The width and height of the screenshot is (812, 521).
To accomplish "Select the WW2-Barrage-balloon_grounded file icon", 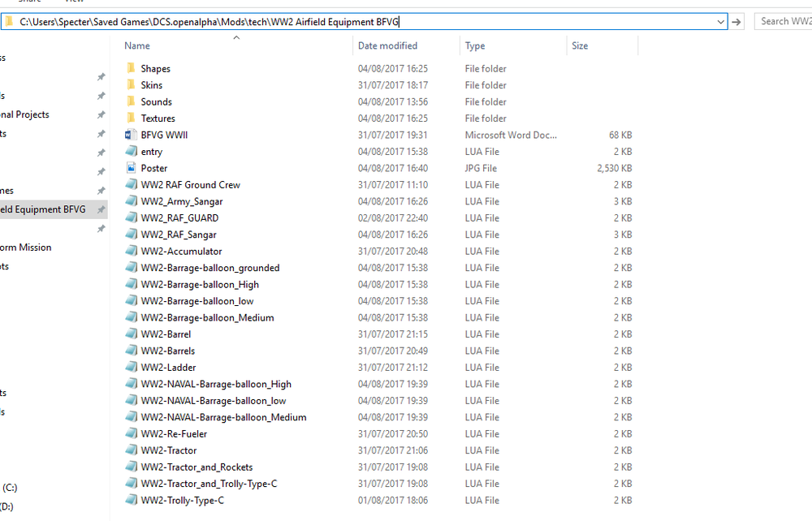I will pos(131,268).
